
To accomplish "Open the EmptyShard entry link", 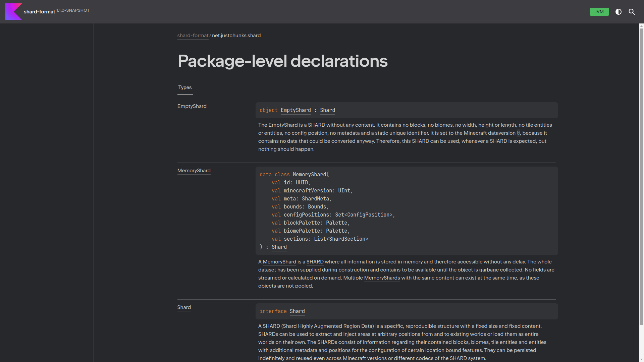I will click(x=192, y=106).
